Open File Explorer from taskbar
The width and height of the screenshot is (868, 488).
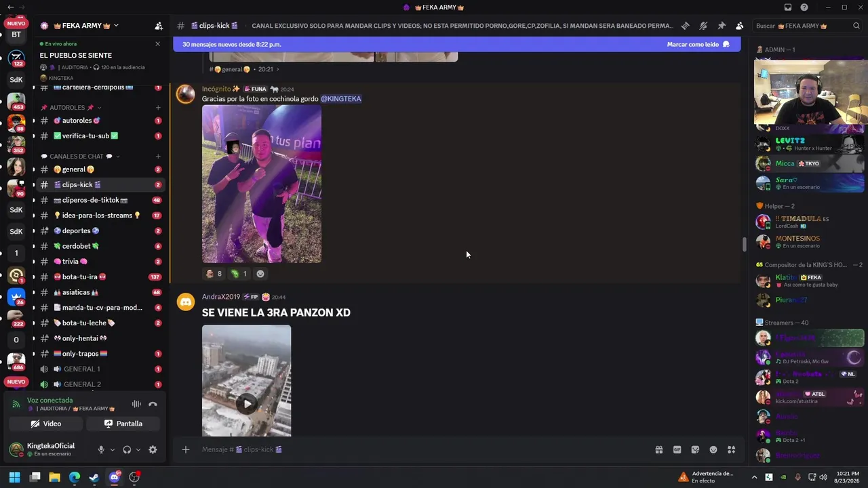(x=54, y=477)
